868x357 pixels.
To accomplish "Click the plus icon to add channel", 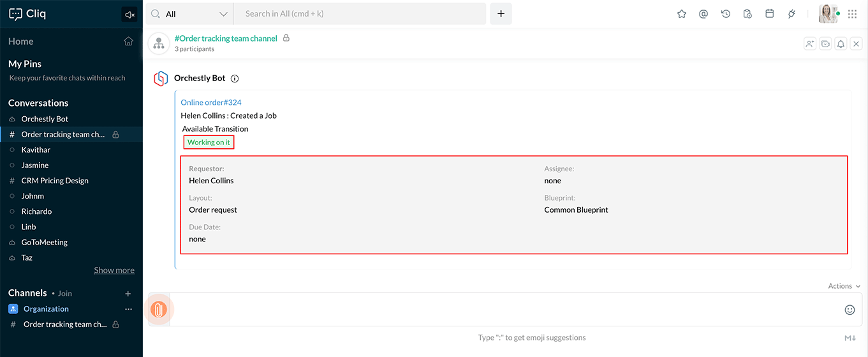I will click(128, 294).
